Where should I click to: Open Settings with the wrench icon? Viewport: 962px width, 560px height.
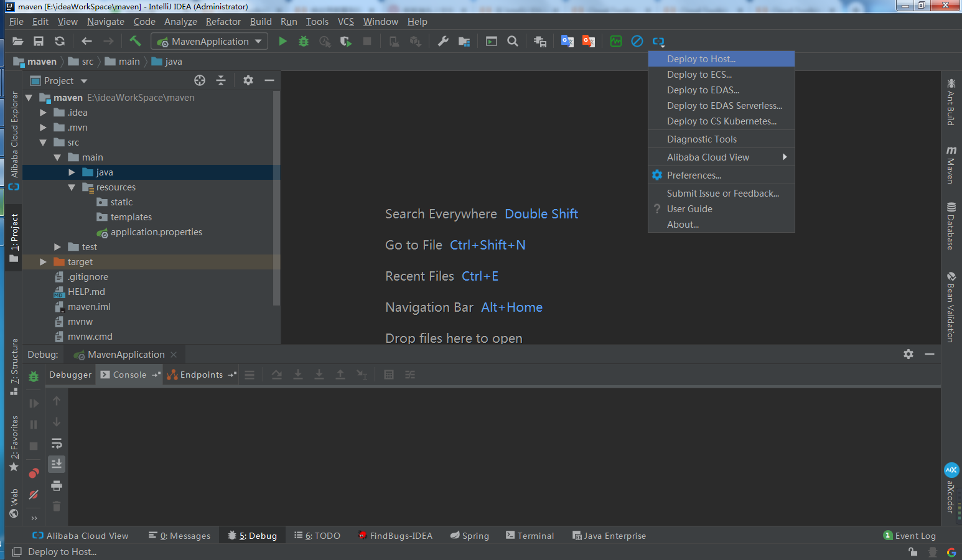point(443,41)
